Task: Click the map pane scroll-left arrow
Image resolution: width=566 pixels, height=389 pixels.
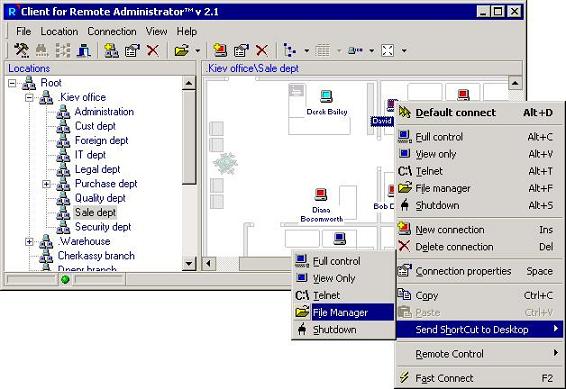Action: click(x=209, y=263)
